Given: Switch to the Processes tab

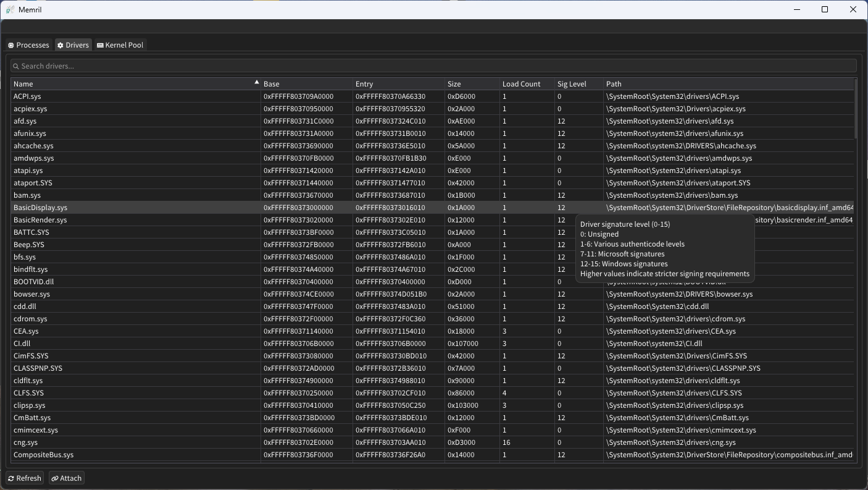Looking at the screenshot, I should [28, 45].
